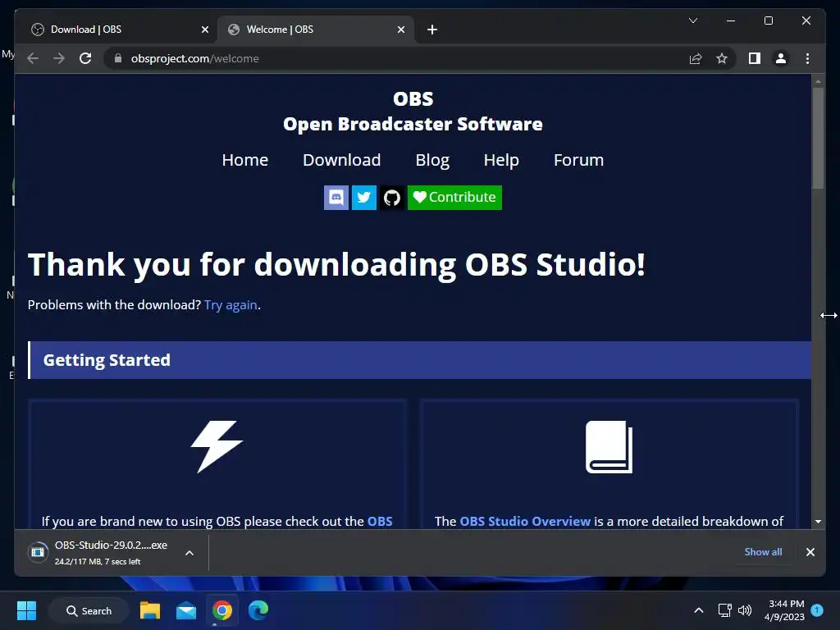Expand the download item options chevron
This screenshot has width=840, height=630.
tap(189, 553)
